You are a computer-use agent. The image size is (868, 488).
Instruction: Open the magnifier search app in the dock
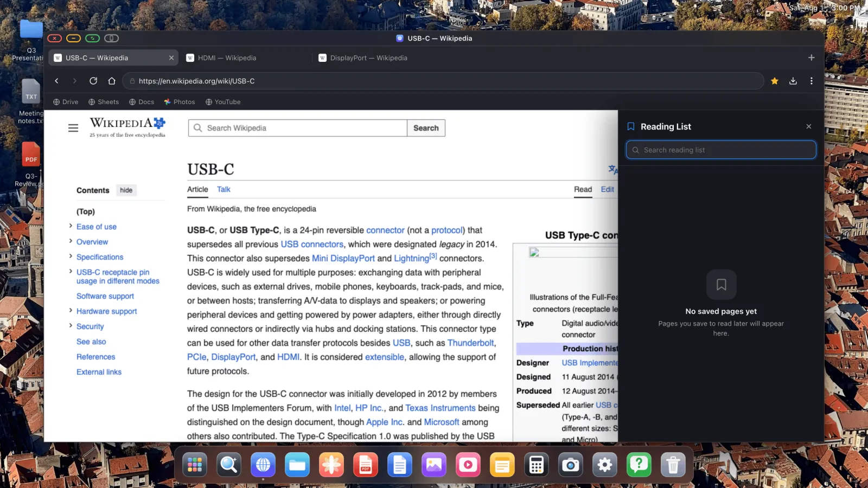[229, 465]
